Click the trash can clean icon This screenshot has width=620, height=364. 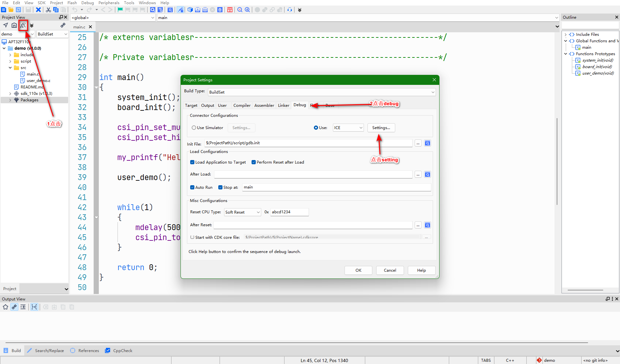click(220, 10)
